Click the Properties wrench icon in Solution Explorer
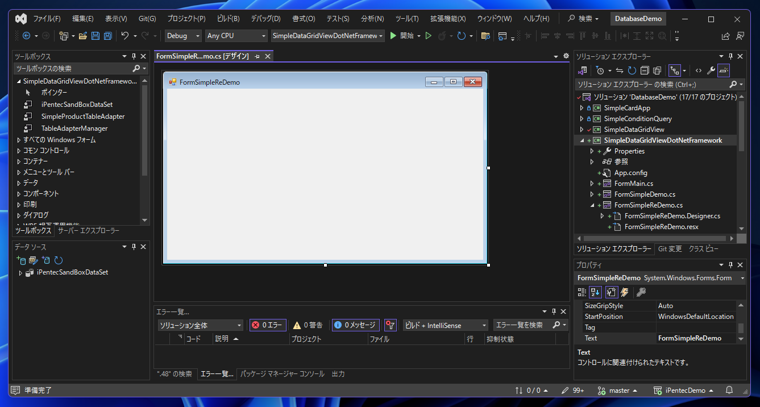Image resolution: width=760 pixels, height=407 pixels. pyautogui.click(x=711, y=71)
